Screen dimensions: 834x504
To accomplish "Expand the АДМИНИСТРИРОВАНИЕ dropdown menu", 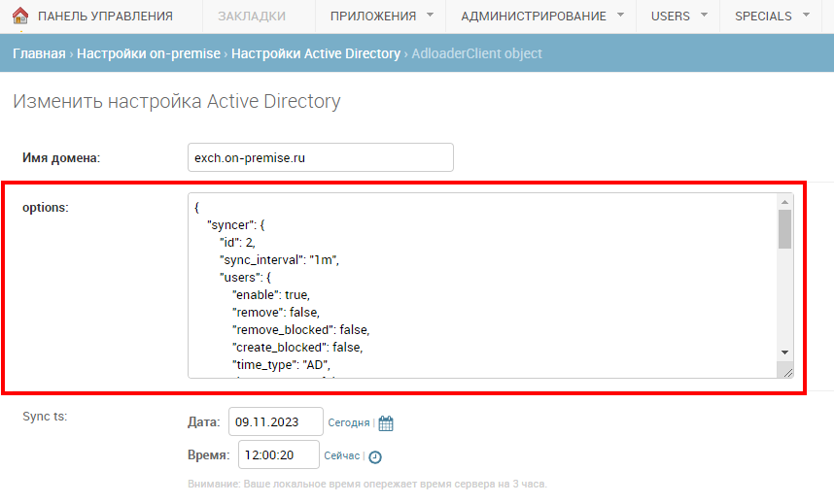I will tap(542, 17).
